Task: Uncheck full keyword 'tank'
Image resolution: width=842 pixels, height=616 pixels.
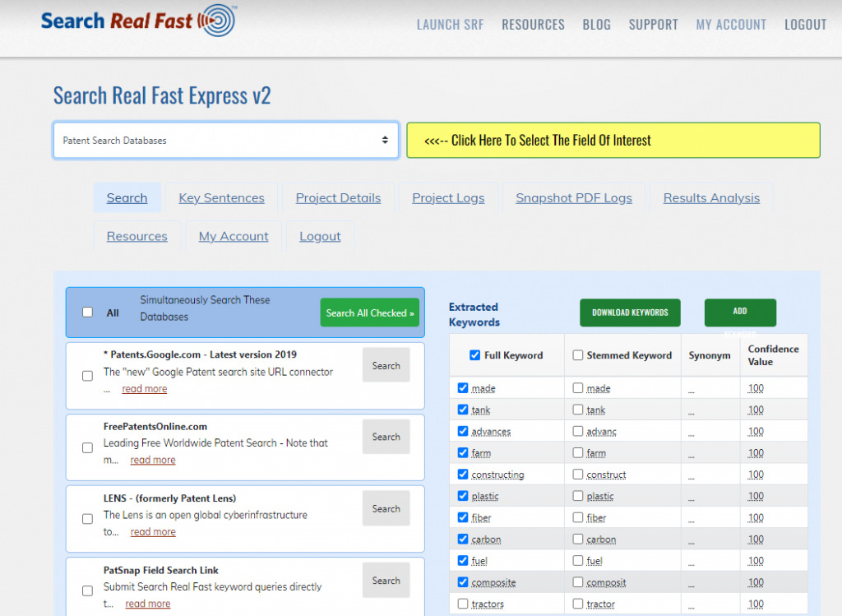Action: pyautogui.click(x=463, y=410)
